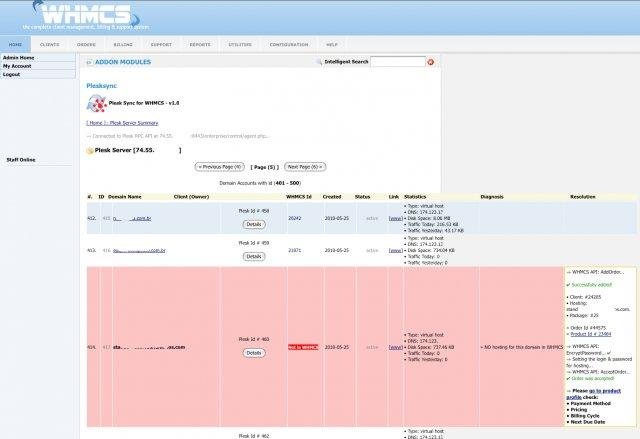Open Product Id # 23464 link
Screen dimensions: 640x439
591,334
